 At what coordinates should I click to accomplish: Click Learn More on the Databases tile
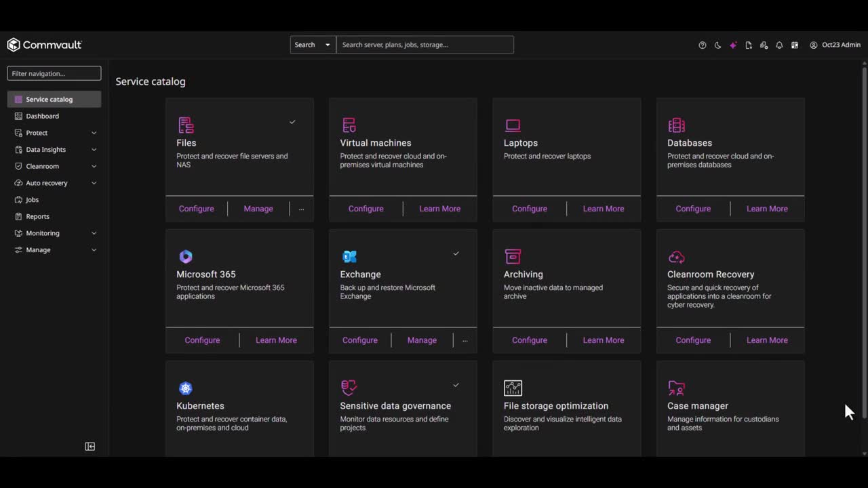point(767,209)
